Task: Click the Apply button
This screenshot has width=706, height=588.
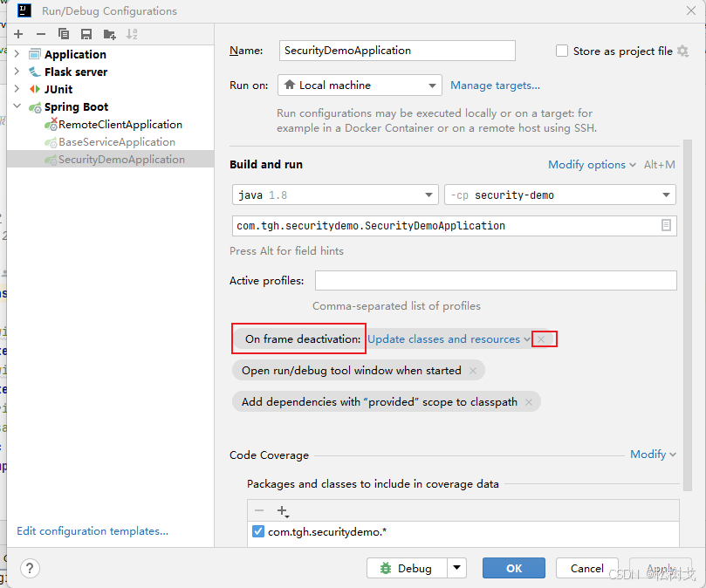Action: point(660,568)
